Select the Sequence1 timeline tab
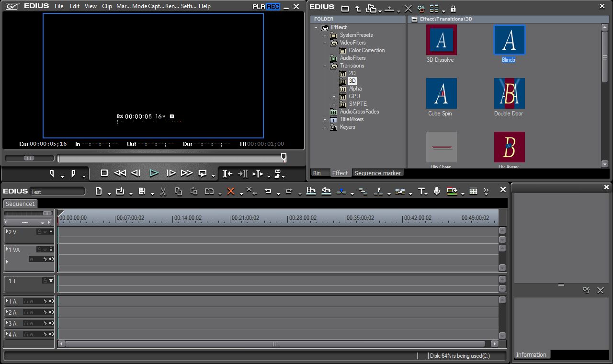The image size is (613, 364). pyautogui.click(x=21, y=204)
